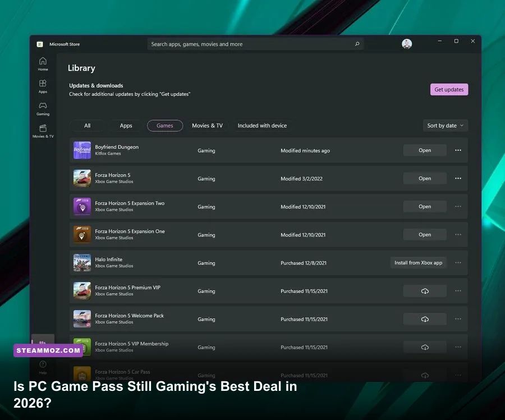This screenshot has width=505, height=420.
Task: Open Forza Horizon 5 Expansion Two
Action: point(425,206)
